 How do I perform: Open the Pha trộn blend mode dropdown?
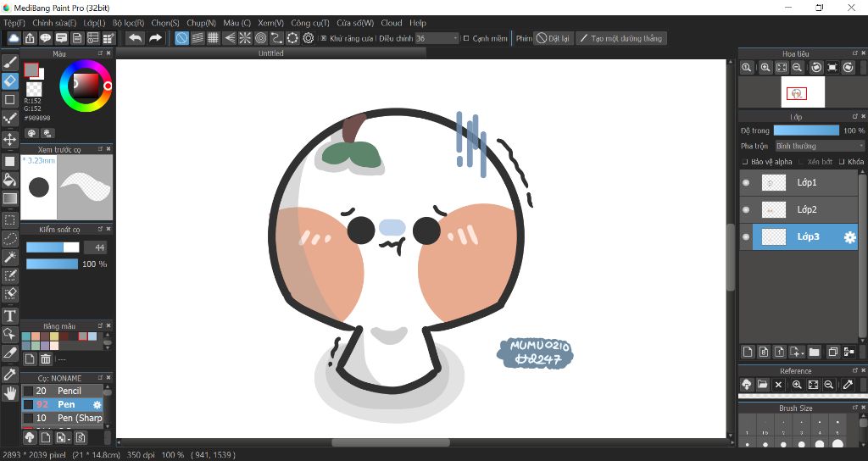click(x=820, y=146)
